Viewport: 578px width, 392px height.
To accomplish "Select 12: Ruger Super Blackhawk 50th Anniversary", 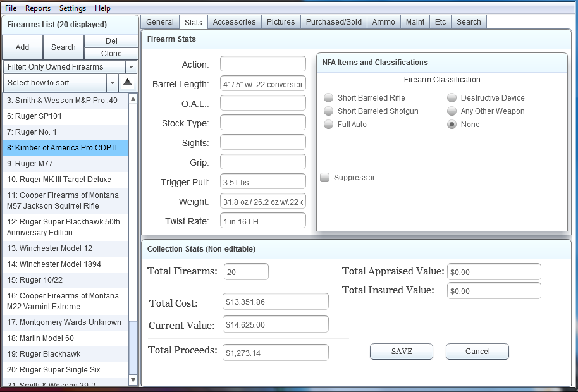I will coord(66,227).
